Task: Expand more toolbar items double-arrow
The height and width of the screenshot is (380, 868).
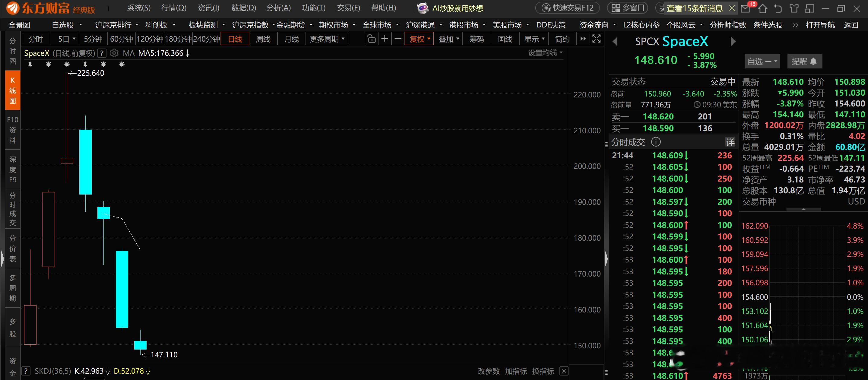Action: point(583,39)
